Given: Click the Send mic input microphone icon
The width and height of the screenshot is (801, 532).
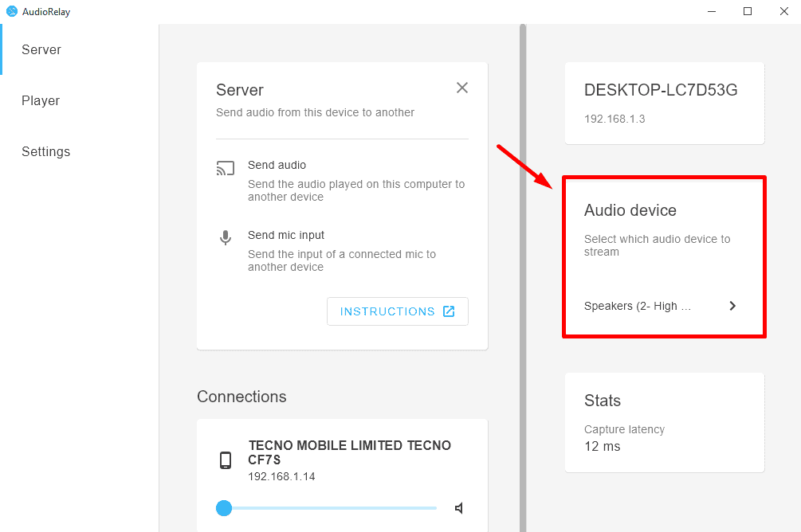Looking at the screenshot, I should pyautogui.click(x=226, y=237).
